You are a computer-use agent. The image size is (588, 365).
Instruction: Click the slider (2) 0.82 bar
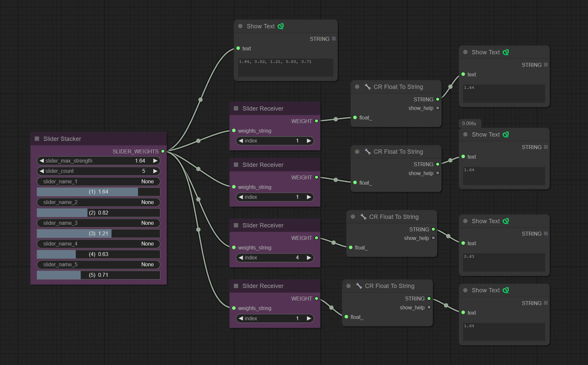point(99,213)
